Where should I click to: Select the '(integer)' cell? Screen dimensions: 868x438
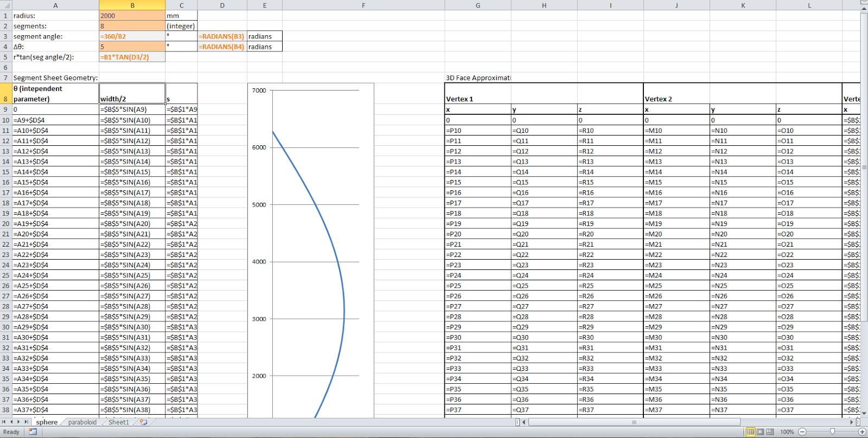pyautogui.click(x=181, y=26)
